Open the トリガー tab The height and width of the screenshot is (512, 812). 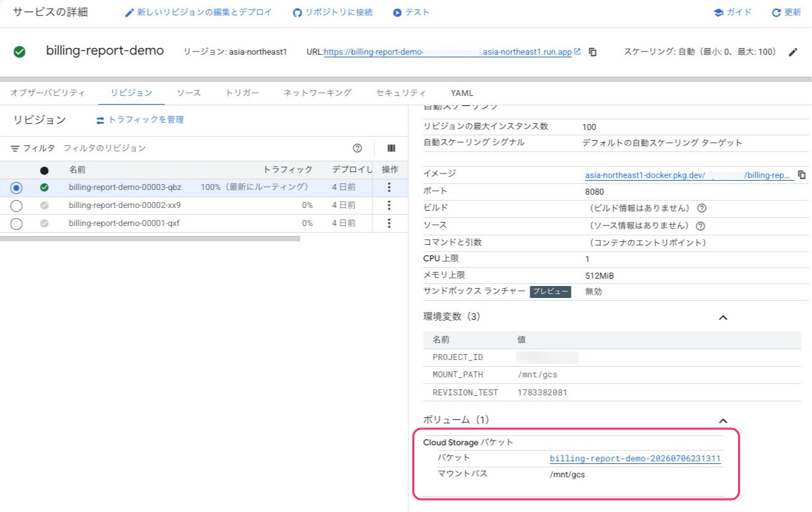(x=242, y=93)
